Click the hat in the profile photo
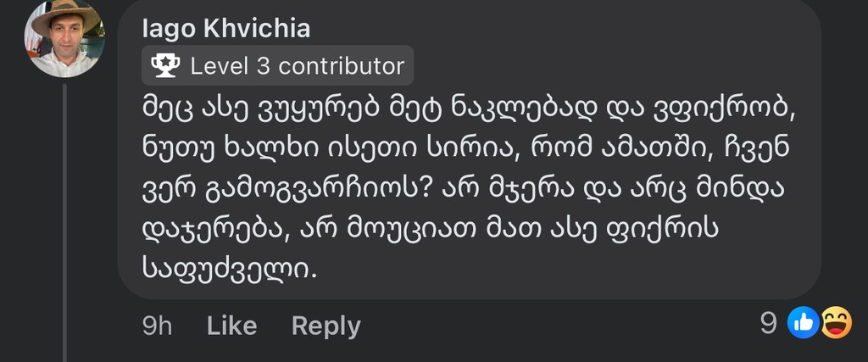 coord(65,14)
